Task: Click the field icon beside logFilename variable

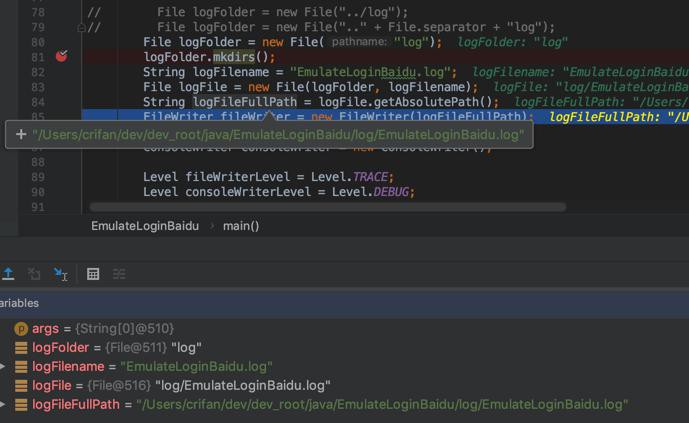Action: 21,366
